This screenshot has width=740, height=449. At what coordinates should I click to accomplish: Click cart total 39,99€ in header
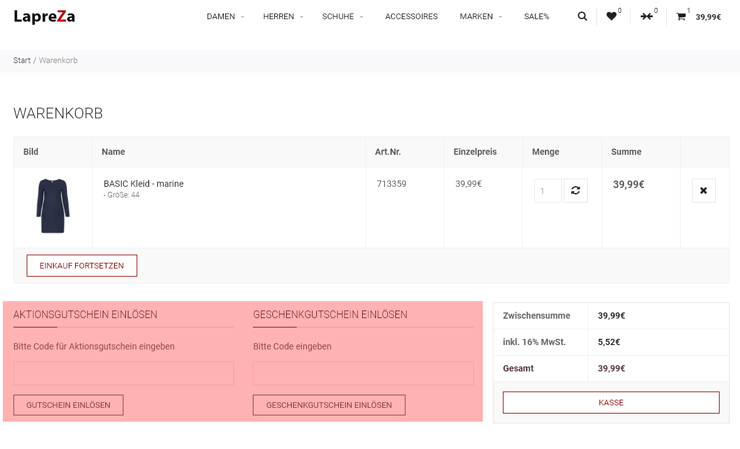coord(708,17)
